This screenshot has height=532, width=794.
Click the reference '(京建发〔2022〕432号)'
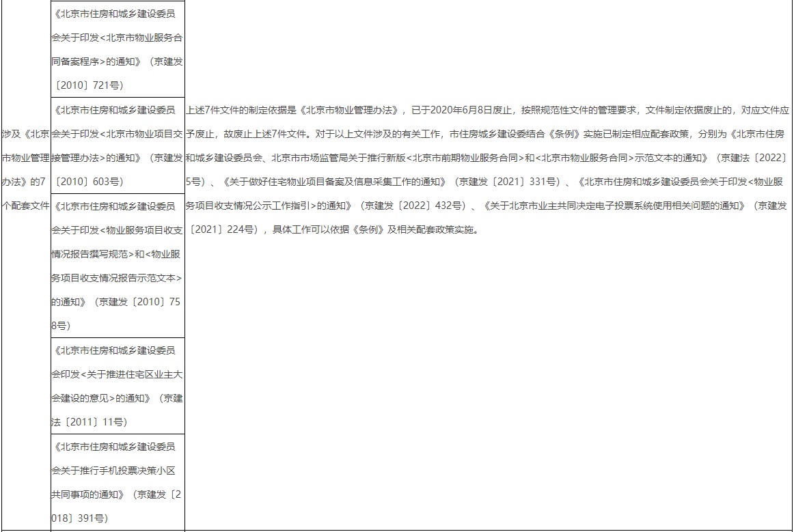pyautogui.click(x=413, y=205)
